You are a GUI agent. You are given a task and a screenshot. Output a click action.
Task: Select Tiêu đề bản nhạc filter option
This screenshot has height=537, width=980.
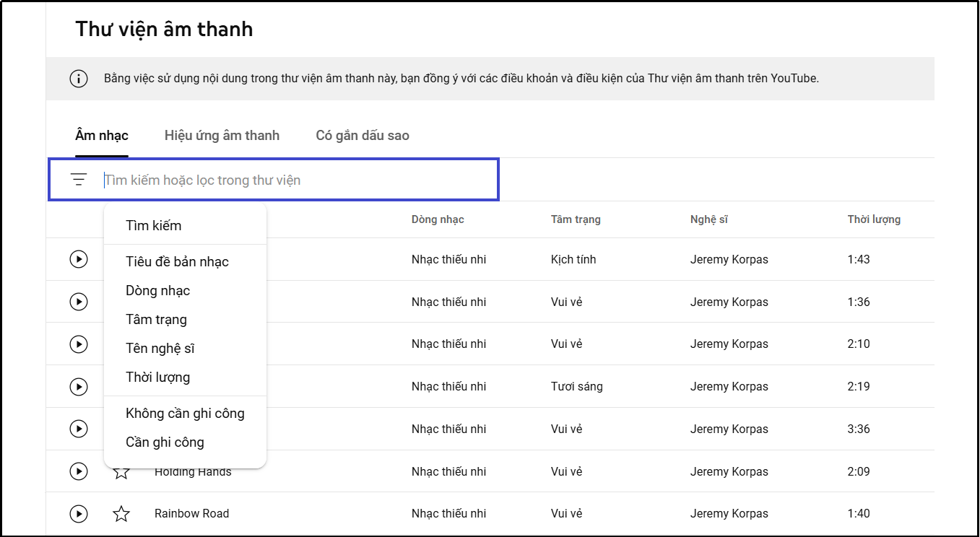click(x=177, y=262)
